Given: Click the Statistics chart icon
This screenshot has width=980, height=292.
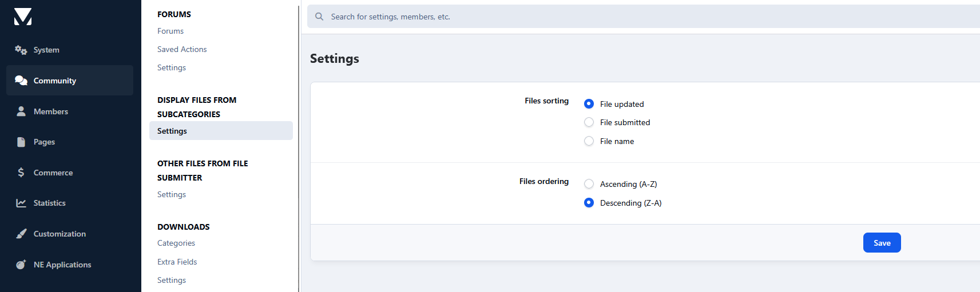Looking at the screenshot, I should point(21,203).
